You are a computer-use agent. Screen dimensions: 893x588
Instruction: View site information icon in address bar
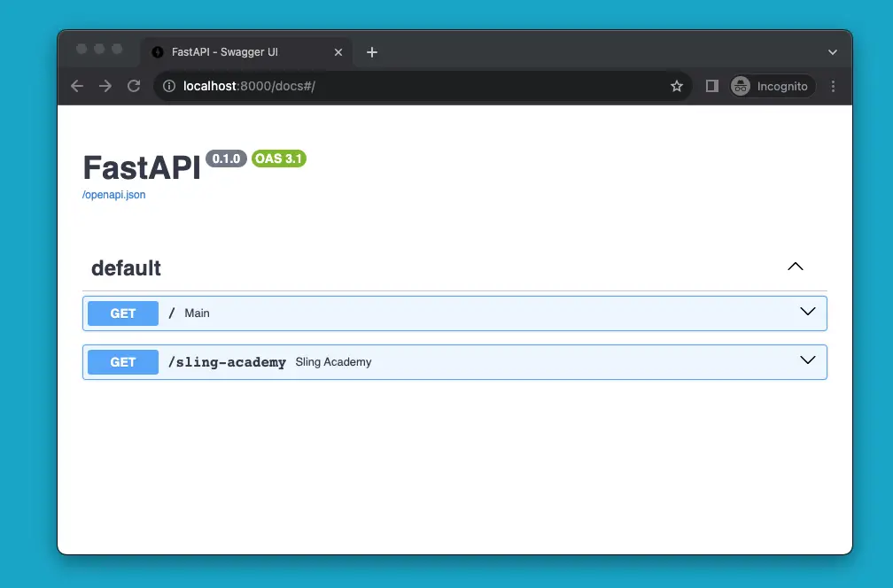(169, 86)
